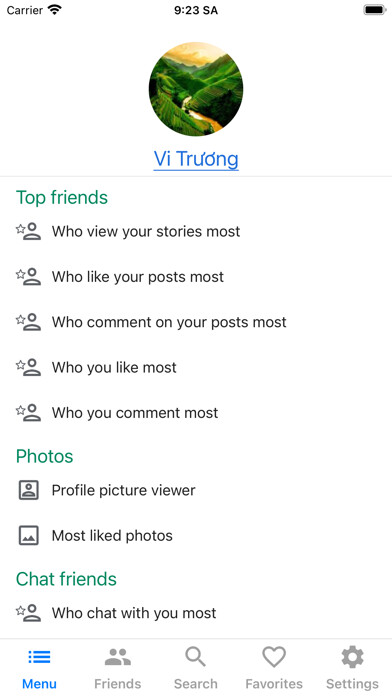Tap the Most liked photos image icon

coord(29,535)
